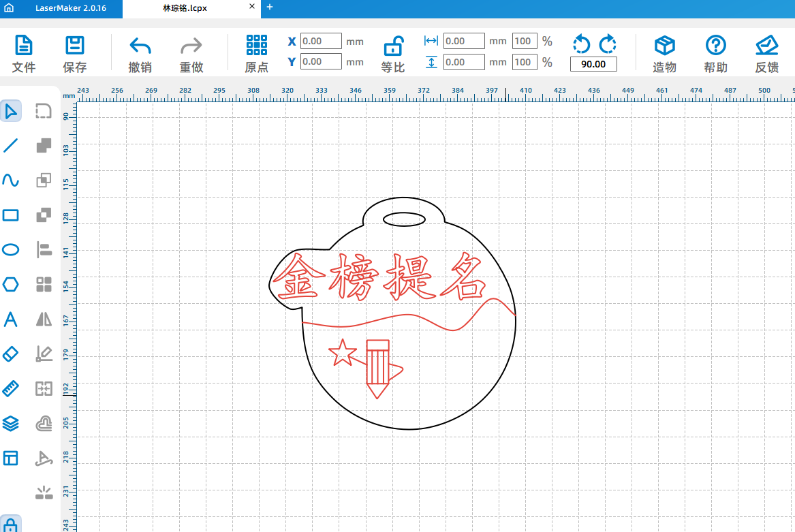The height and width of the screenshot is (532, 795).
Task: Pick the eraser tool
Action: tap(11, 354)
